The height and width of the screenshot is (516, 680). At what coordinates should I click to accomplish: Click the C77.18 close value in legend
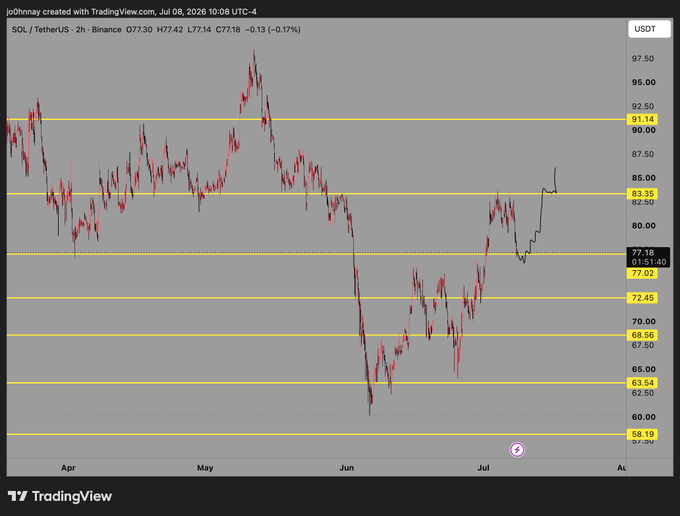tap(228, 29)
